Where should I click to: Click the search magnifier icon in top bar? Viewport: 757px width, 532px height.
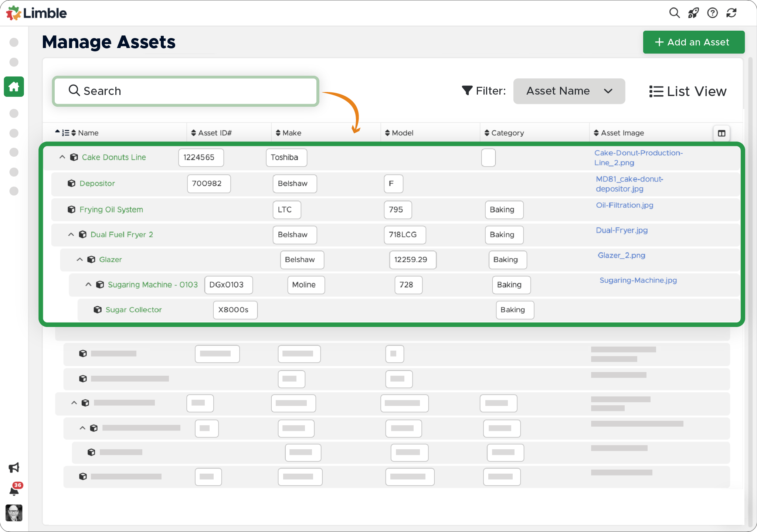click(674, 13)
